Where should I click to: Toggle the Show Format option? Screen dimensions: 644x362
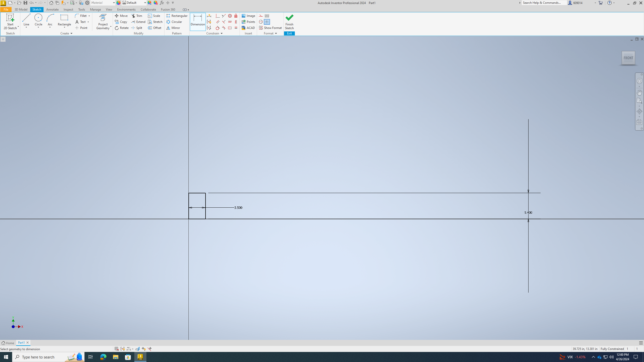[270, 28]
